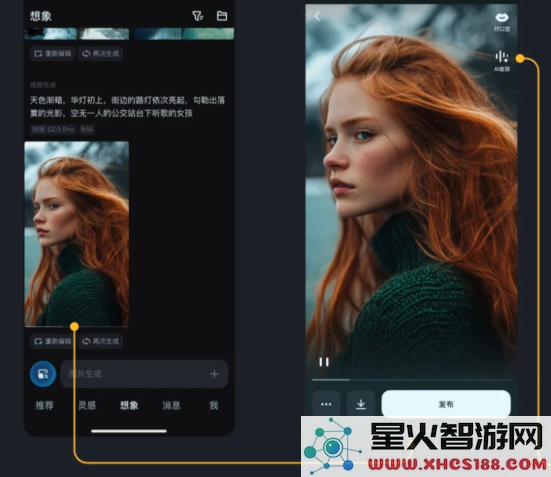Image resolution: width=551 pixels, height=477 pixels.
Task: Tap the upper 再次生成 button
Action: click(x=101, y=53)
